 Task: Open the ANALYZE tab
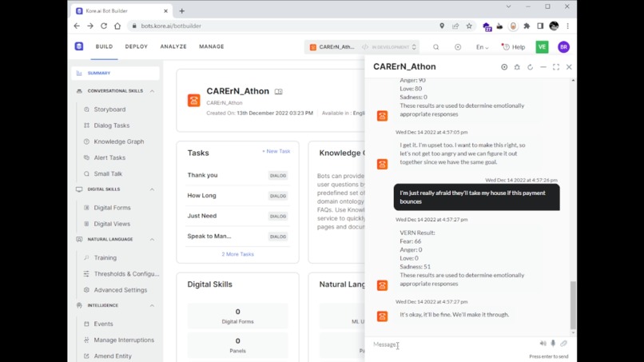tap(173, 47)
